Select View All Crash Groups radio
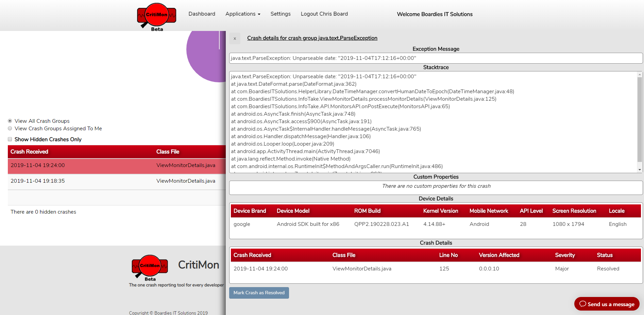This screenshot has height=315, width=644. (x=10, y=121)
